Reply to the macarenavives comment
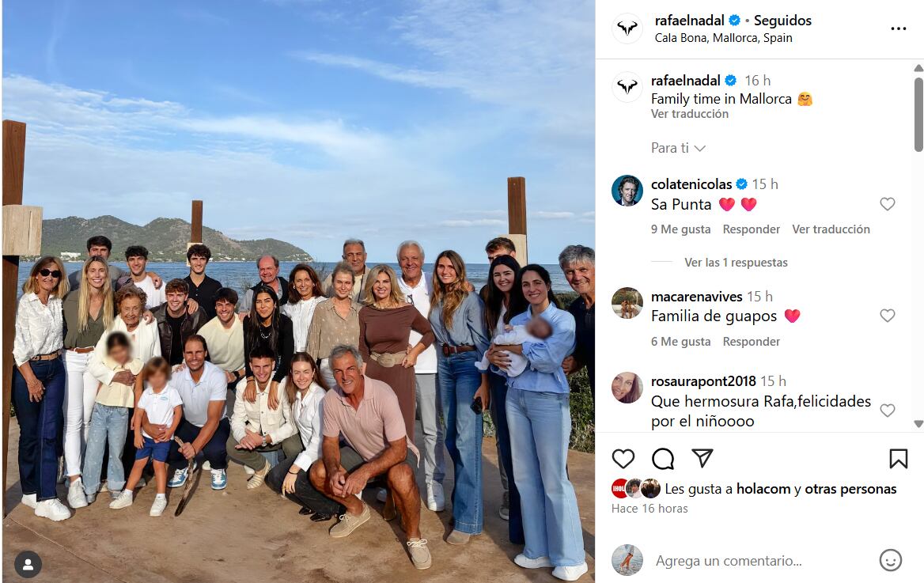This screenshot has height=583, width=924. pyautogui.click(x=751, y=341)
